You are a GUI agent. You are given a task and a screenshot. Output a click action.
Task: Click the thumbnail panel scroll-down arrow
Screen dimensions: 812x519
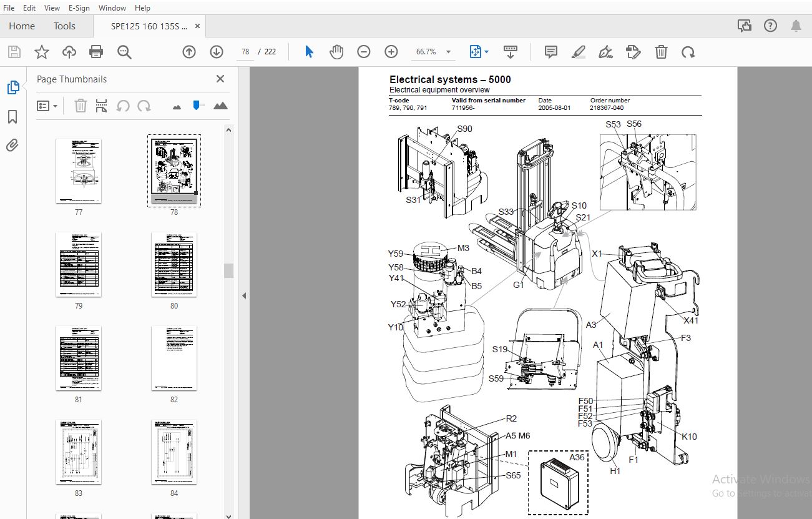pos(228,516)
